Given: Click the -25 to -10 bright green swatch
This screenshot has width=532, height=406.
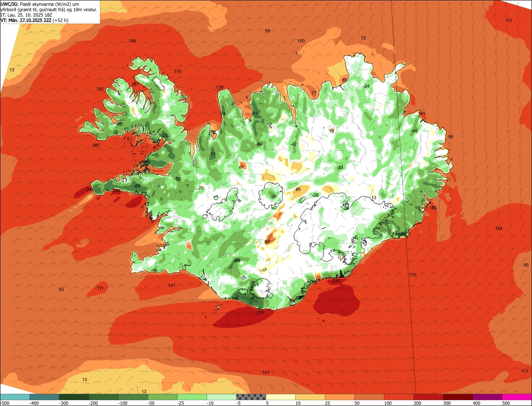Looking at the screenshot, I should [x=192, y=397].
